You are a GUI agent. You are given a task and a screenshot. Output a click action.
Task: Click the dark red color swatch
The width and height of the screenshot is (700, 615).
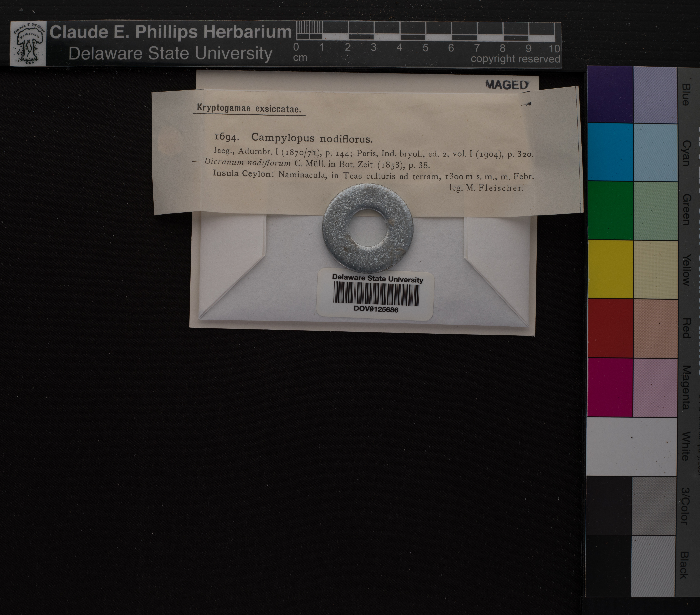610,328
